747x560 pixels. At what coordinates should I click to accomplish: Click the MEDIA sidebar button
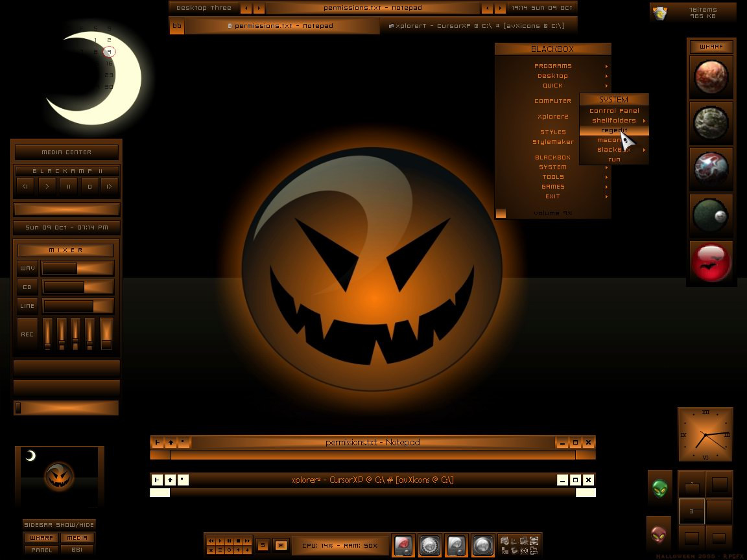77,537
